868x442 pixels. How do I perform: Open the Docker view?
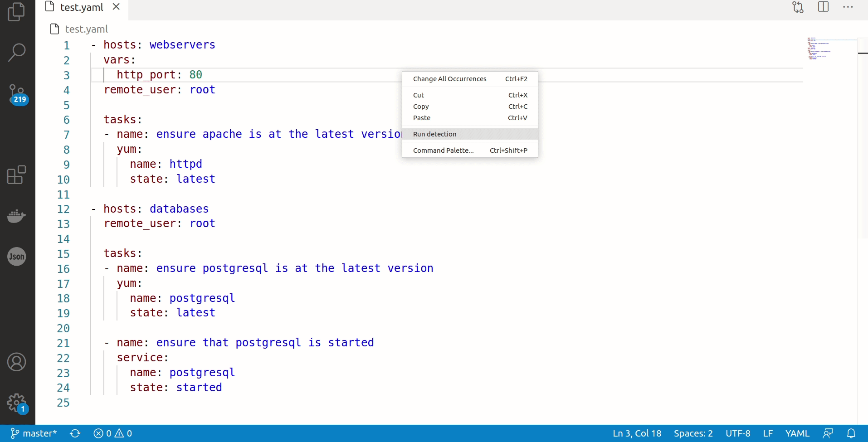coord(17,216)
